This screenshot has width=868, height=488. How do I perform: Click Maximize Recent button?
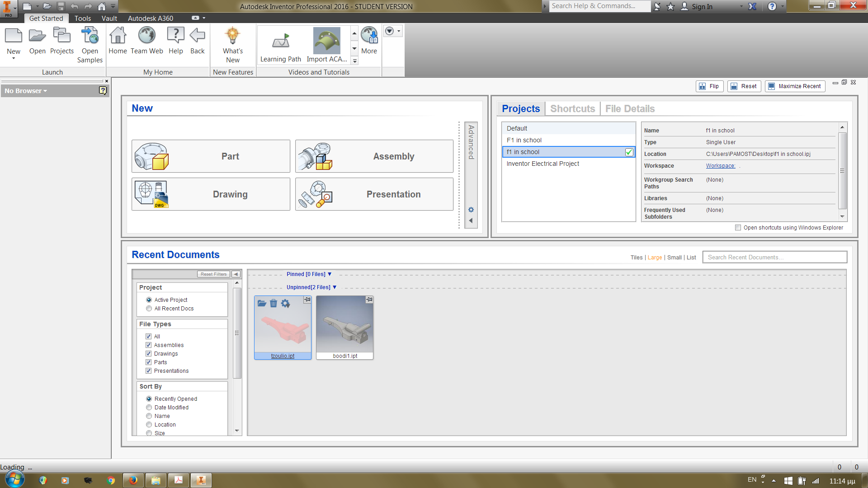coord(795,86)
